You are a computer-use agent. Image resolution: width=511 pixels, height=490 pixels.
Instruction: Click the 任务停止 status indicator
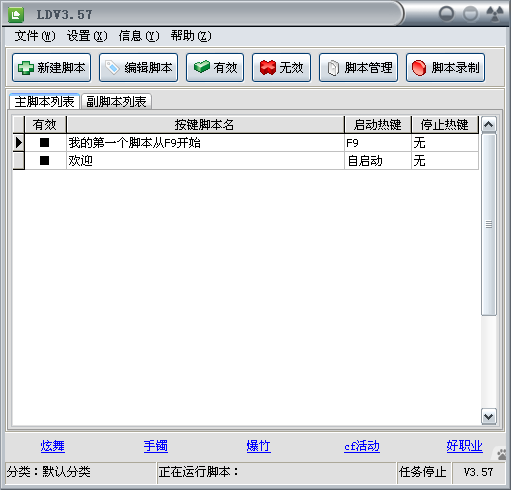(x=424, y=472)
